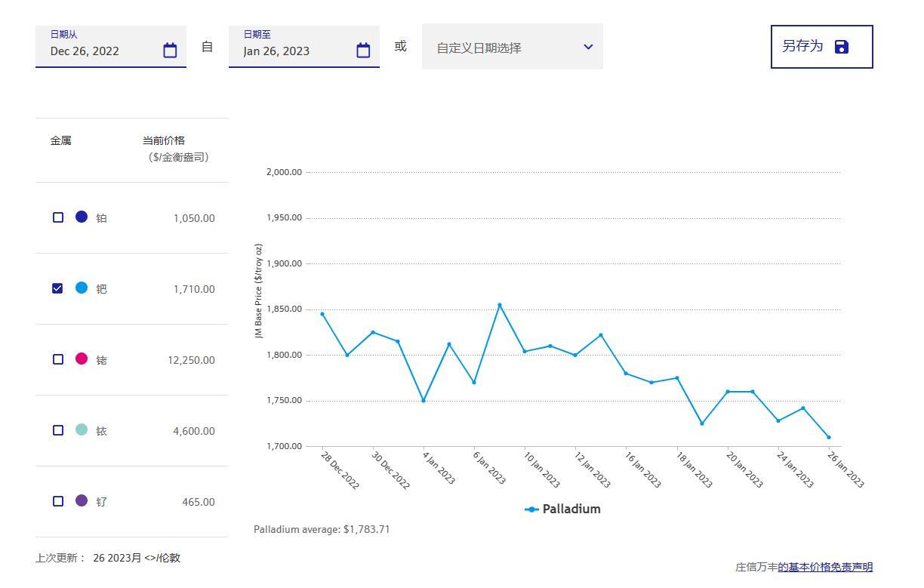Open calendar icon for 日期至 end date

coord(363,51)
